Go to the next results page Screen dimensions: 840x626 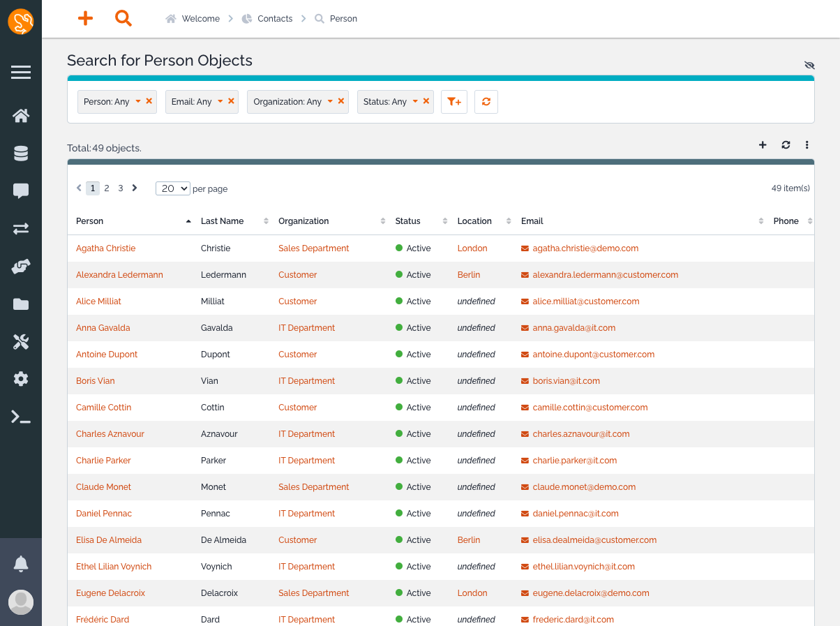(135, 188)
